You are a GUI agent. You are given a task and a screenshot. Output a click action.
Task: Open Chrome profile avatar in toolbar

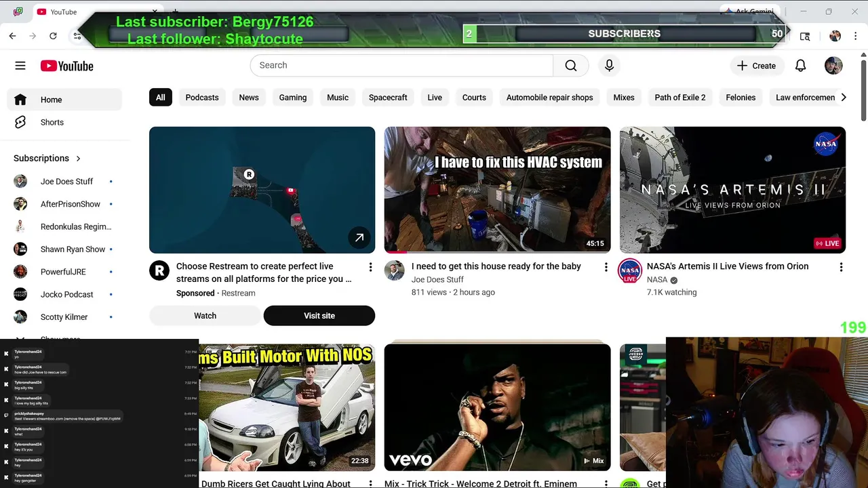pyautogui.click(x=835, y=36)
